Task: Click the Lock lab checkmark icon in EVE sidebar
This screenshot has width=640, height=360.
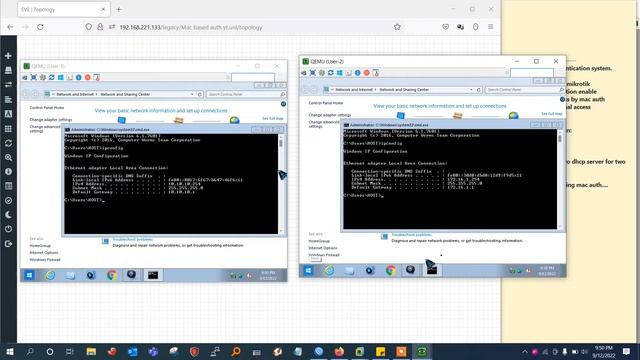Action: pos(8,200)
